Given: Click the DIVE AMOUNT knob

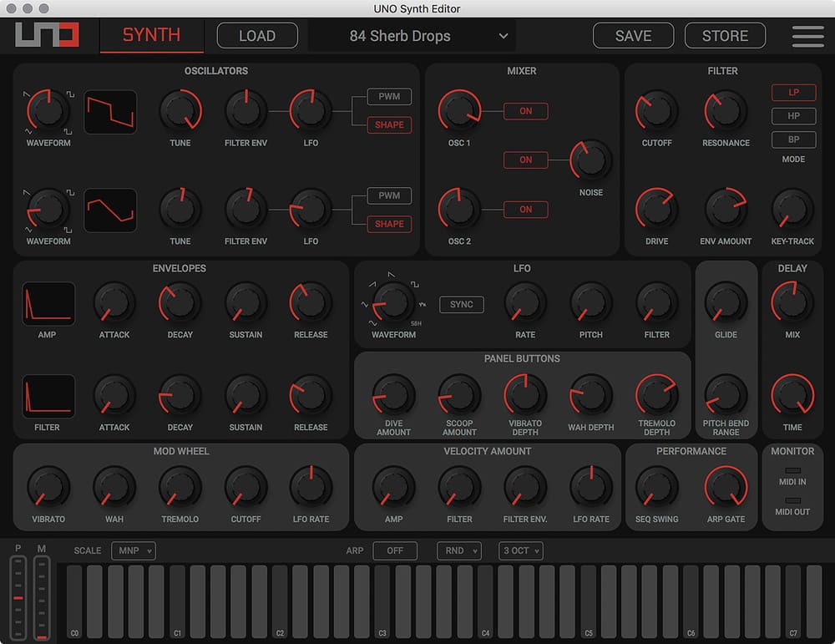Looking at the screenshot, I should [393, 395].
